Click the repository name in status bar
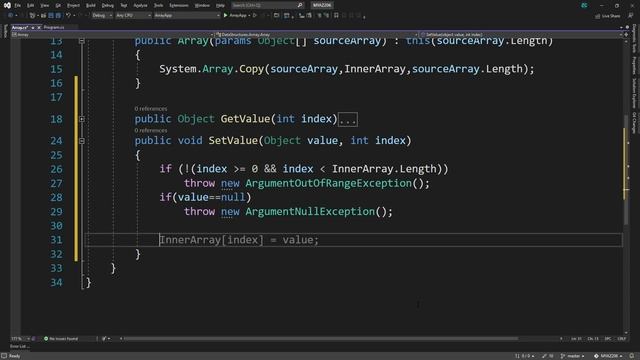This screenshot has width=640, height=360. point(608,356)
